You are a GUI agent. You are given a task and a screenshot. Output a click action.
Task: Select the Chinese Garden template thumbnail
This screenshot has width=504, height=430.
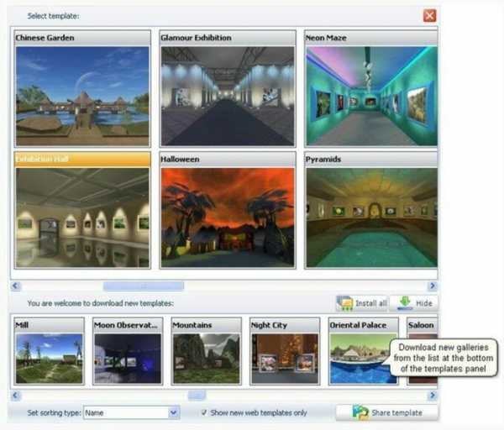pyautogui.click(x=82, y=96)
